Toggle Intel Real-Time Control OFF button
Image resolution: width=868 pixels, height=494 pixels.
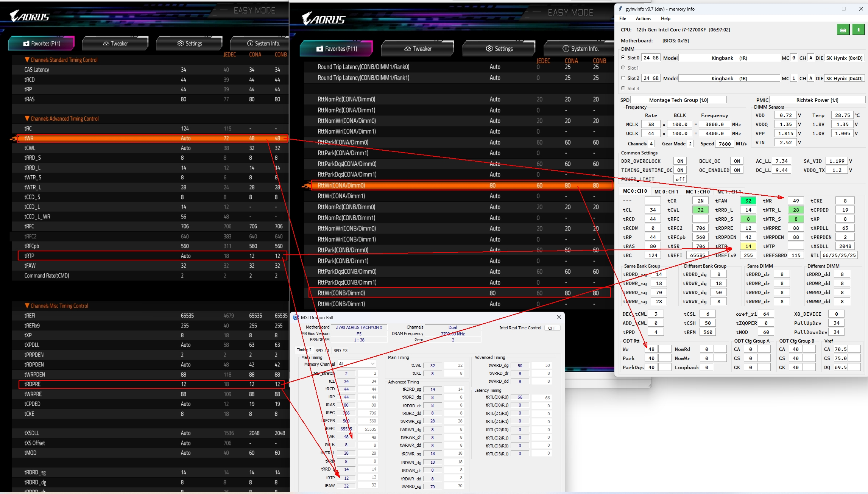tap(552, 328)
